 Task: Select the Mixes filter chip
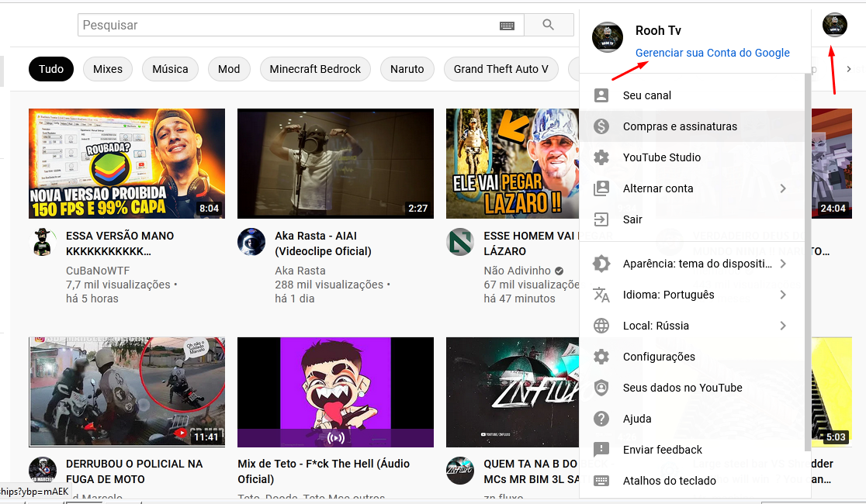tap(108, 69)
